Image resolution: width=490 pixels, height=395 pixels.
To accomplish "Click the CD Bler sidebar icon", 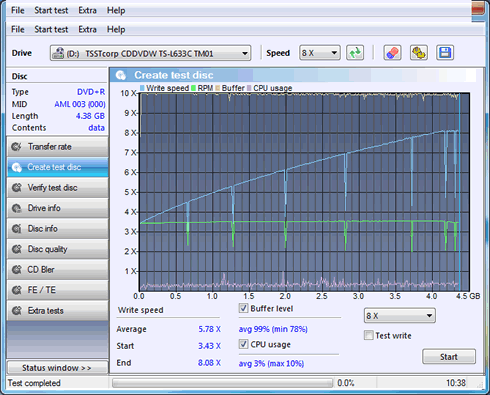I will [16, 270].
